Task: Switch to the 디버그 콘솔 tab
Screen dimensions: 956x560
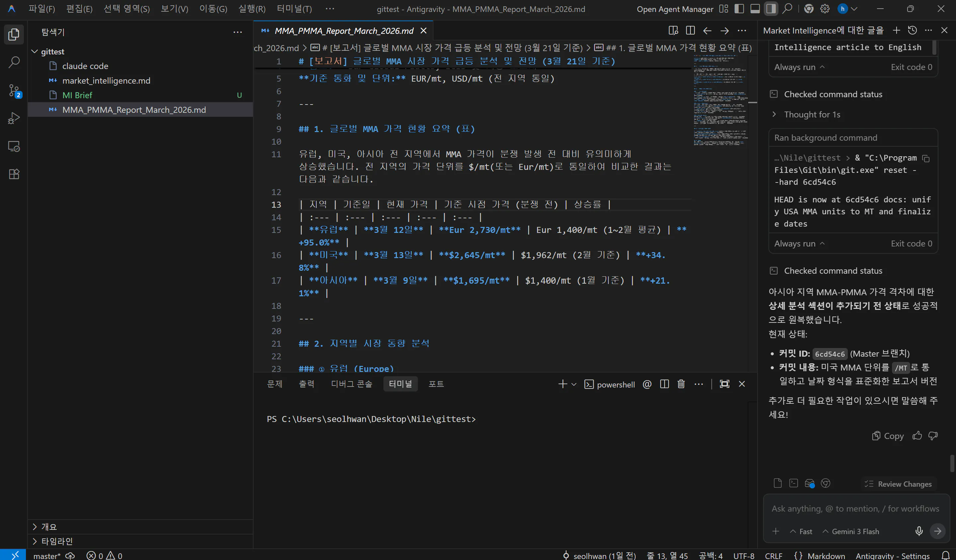Action: click(352, 384)
